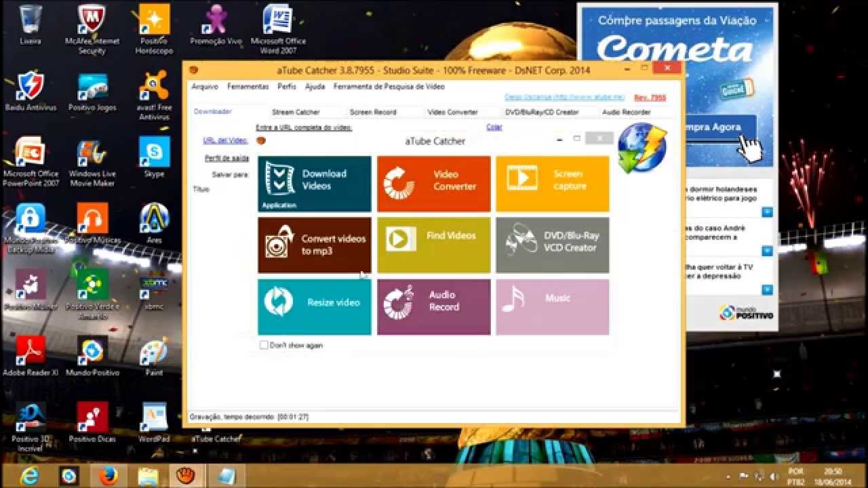This screenshot has width=868, height=488.
Task: Open Baidu Antivirus desktop icon
Action: tap(30, 91)
